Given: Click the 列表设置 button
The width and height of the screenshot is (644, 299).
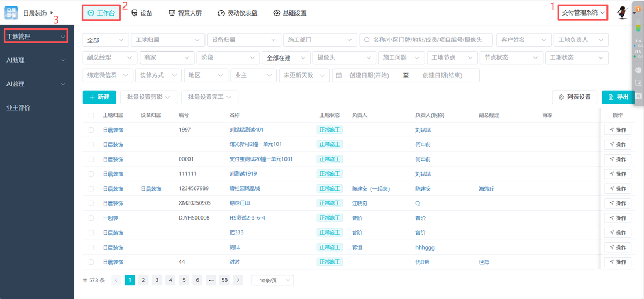Looking at the screenshot, I should [575, 97].
